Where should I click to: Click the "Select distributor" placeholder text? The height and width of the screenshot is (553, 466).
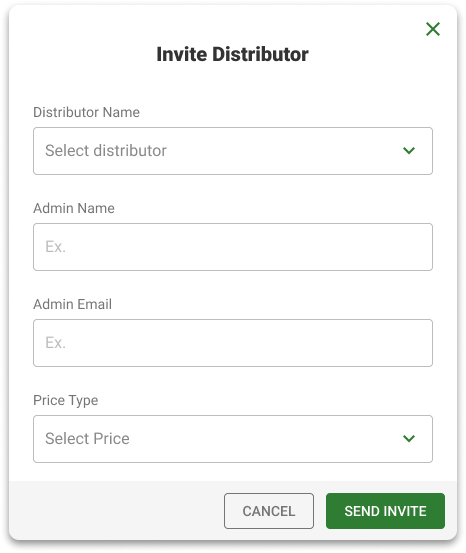(106, 151)
